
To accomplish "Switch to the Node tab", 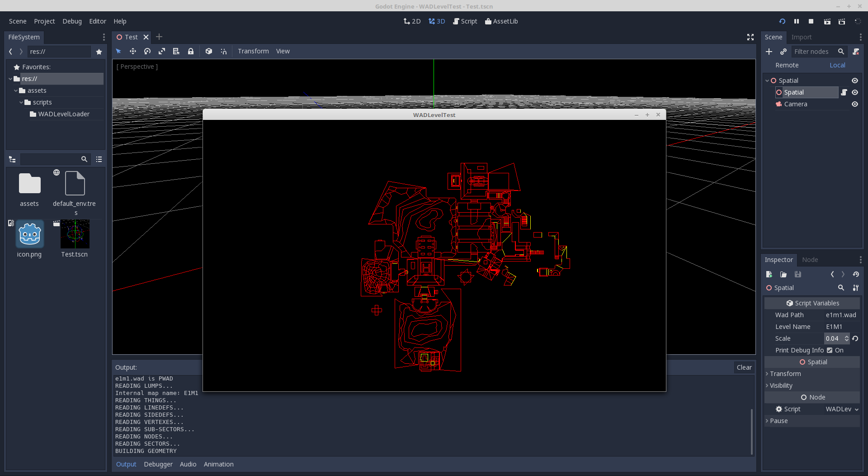I will tap(810, 260).
